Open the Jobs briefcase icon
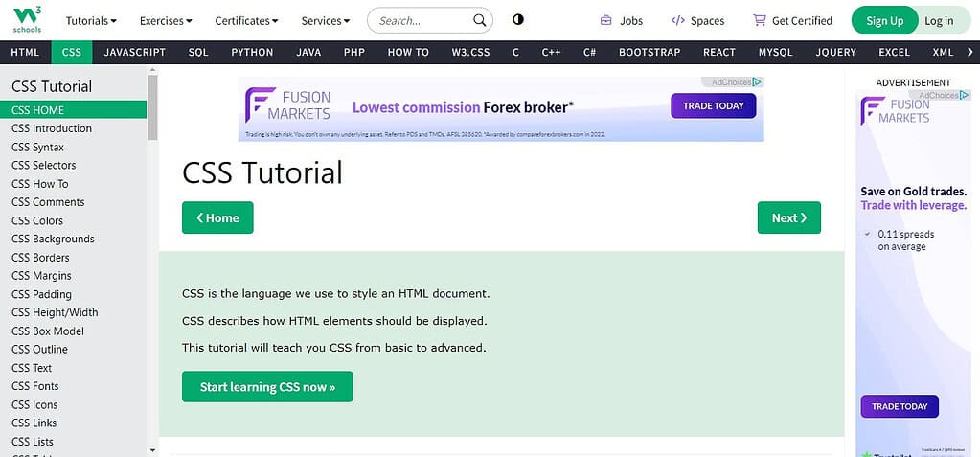 605,21
